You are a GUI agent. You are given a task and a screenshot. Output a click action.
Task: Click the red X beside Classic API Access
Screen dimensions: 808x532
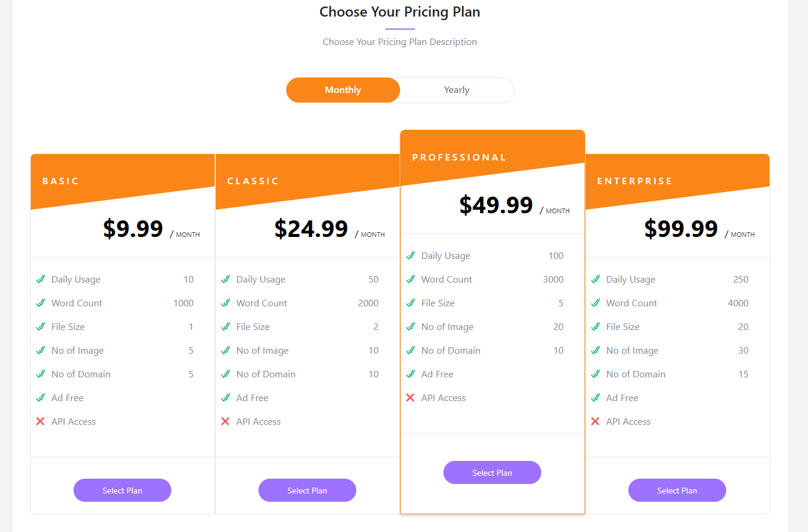[225, 421]
